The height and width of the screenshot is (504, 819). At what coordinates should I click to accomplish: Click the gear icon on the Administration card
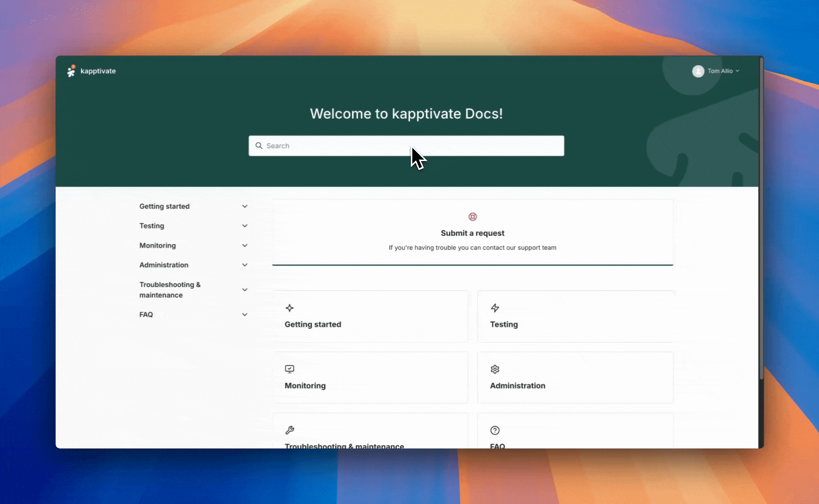[x=495, y=369]
